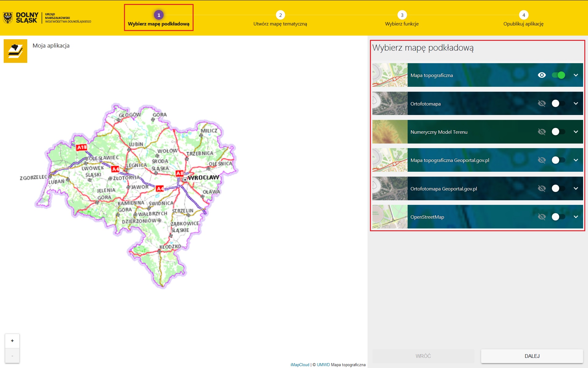Image resolution: width=588 pixels, height=368 pixels.
Task: Show Numeryczny Model Terenu via eye icon
Action: click(541, 132)
